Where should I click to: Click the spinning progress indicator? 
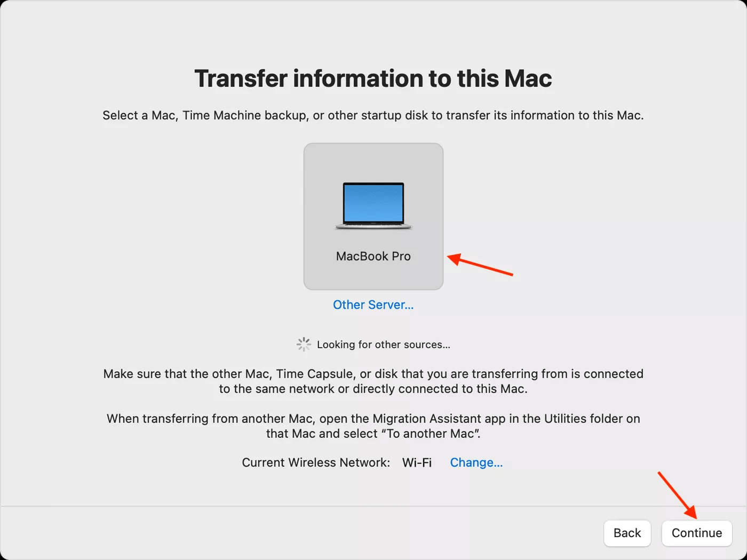tap(304, 345)
